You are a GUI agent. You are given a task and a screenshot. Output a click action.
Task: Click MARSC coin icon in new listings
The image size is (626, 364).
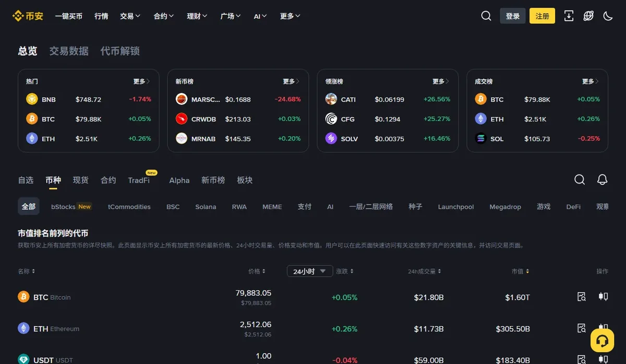click(182, 99)
